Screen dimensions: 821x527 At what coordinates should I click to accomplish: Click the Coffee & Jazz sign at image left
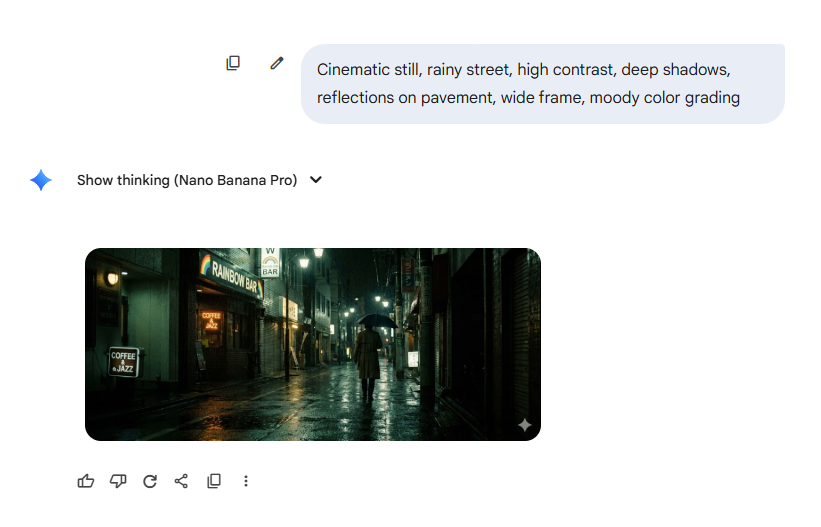pyautogui.click(x=124, y=362)
